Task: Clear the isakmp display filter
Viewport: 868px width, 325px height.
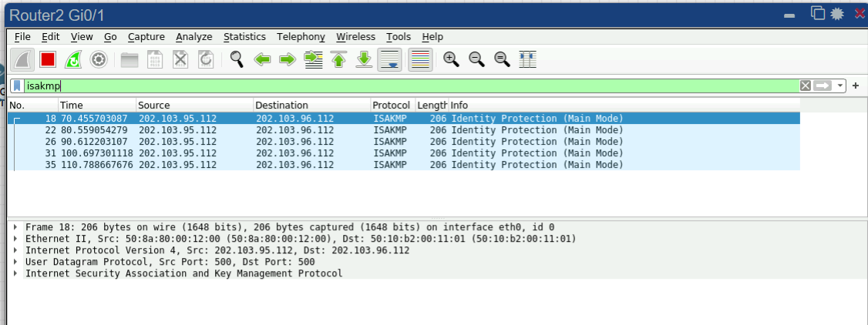Action: coord(806,85)
